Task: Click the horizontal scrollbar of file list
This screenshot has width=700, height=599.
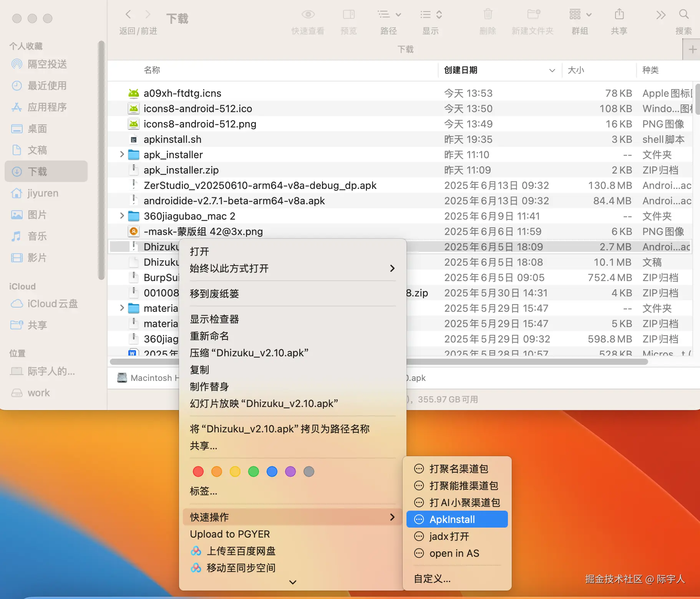Action: click(379, 362)
